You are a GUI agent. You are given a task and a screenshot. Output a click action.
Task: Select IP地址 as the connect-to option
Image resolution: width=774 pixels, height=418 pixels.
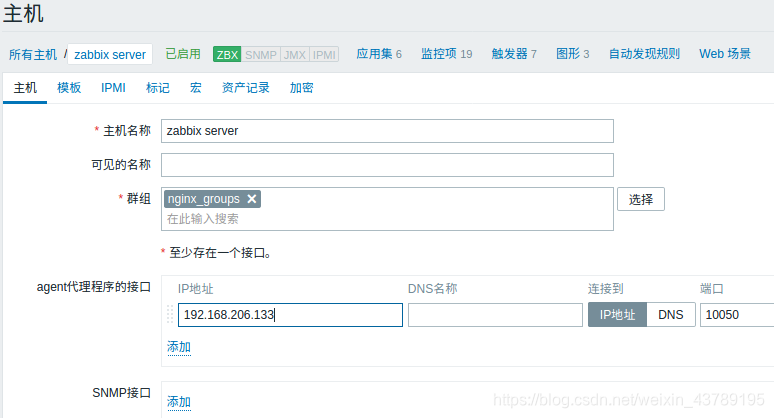(x=617, y=315)
